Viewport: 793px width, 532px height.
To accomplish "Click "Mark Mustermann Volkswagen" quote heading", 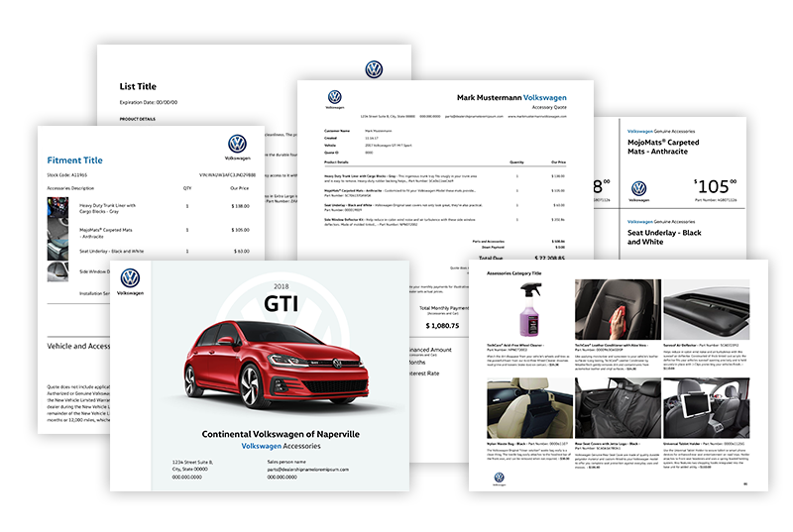I will pos(511,97).
